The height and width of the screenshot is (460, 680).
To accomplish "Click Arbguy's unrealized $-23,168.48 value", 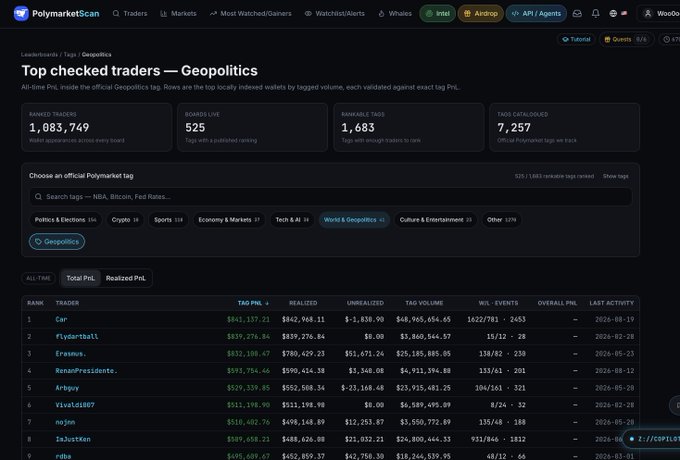I will [x=362, y=388].
